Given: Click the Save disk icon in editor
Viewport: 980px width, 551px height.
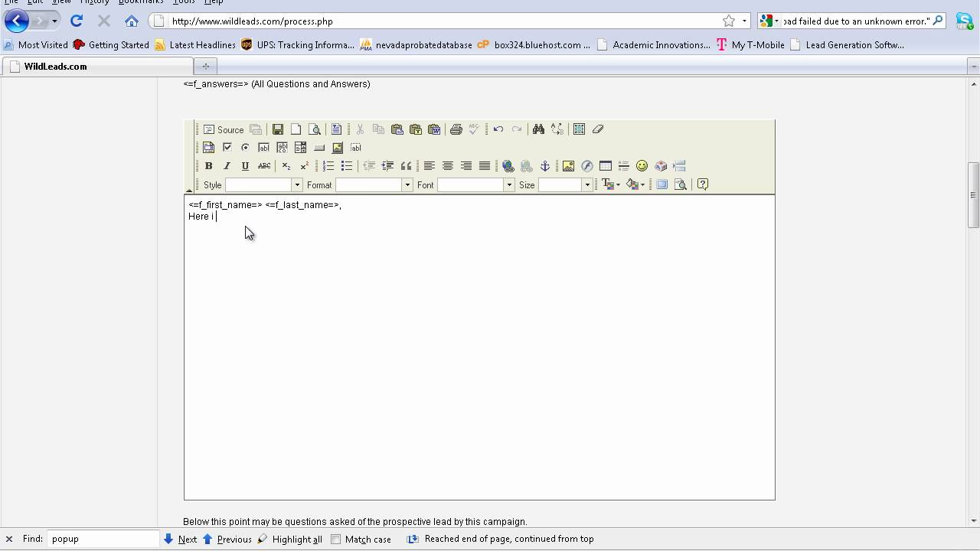Looking at the screenshot, I should 278,129.
